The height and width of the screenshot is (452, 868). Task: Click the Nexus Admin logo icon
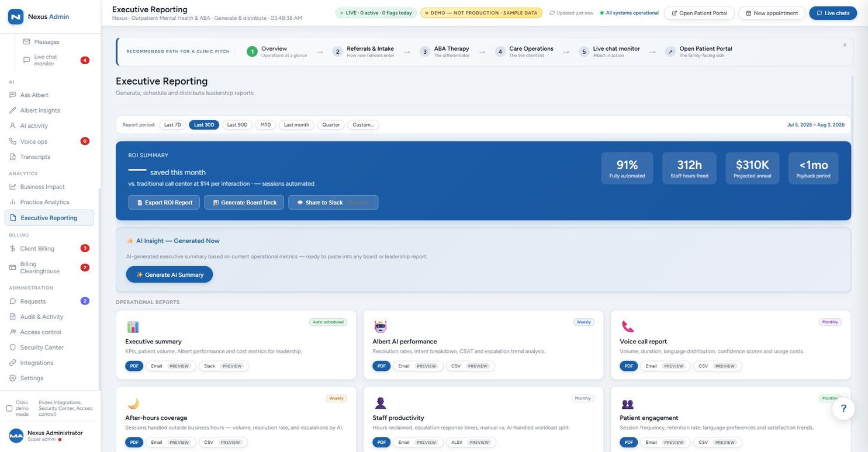[16, 17]
